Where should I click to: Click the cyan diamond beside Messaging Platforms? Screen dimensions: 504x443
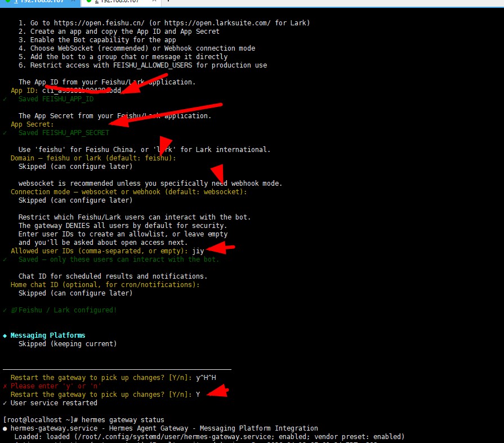(x=5, y=335)
